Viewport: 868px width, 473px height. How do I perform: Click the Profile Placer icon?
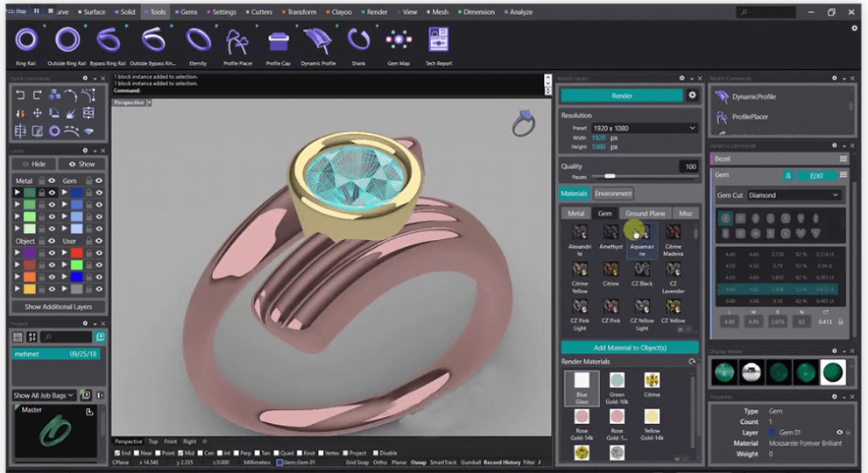tap(236, 40)
